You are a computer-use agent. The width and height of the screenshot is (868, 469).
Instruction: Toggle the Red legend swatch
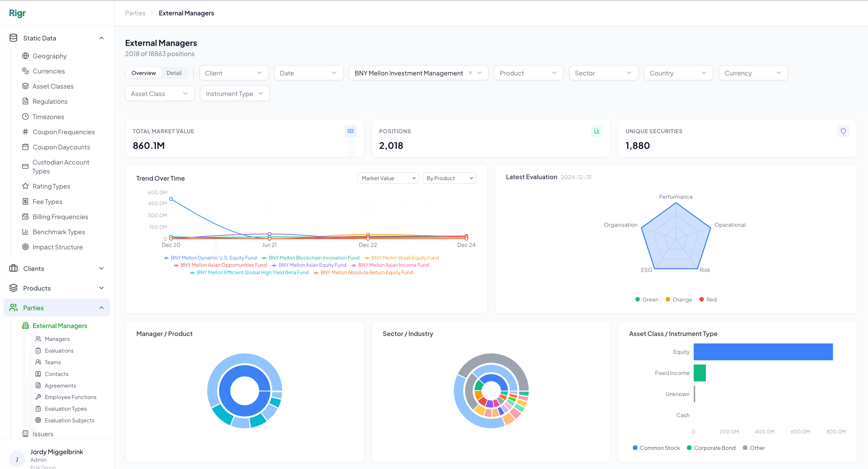pyautogui.click(x=702, y=299)
